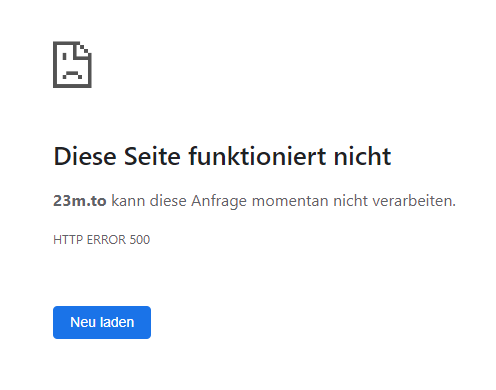The image size is (496, 390).
Task: Click the frowning mouth on the page icon
Action: click(x=72, y=74)
